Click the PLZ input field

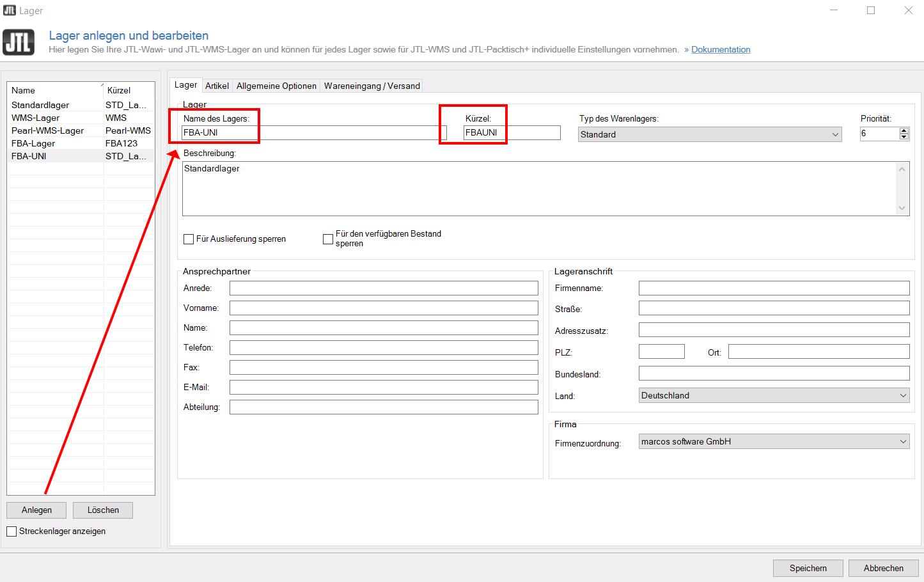click(662, 351)
